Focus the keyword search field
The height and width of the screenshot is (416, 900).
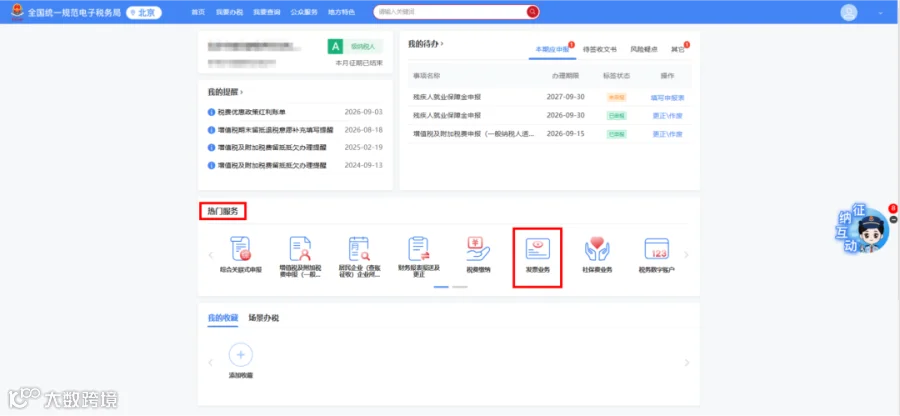pos(449,12)
